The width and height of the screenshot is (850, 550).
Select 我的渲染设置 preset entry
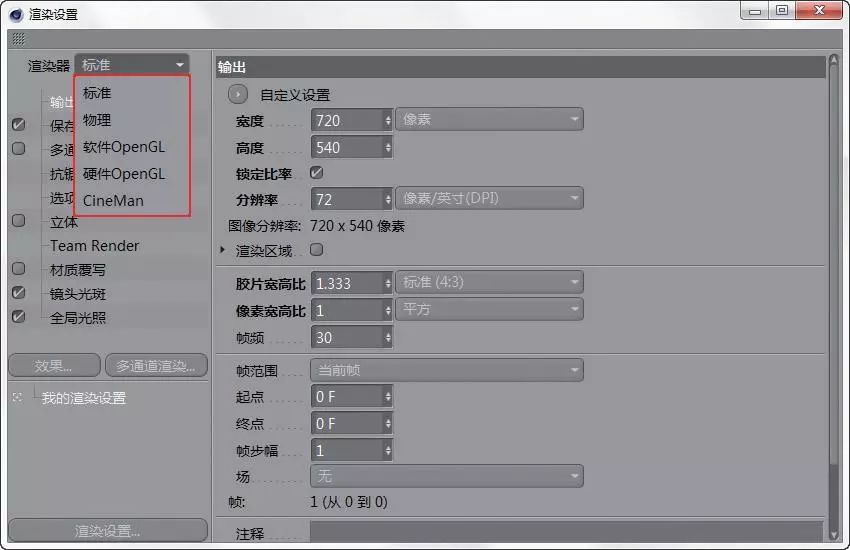[x=84, y=398]
